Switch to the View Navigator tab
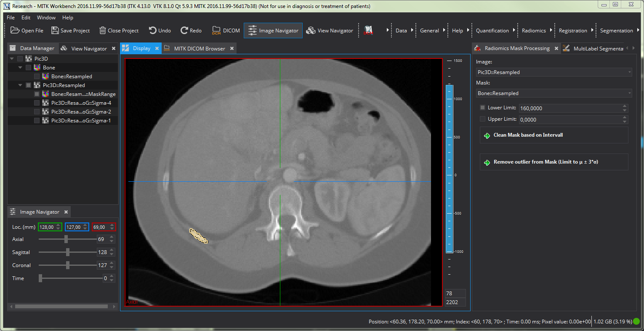 pyautogui.click(x=89, y=48)
